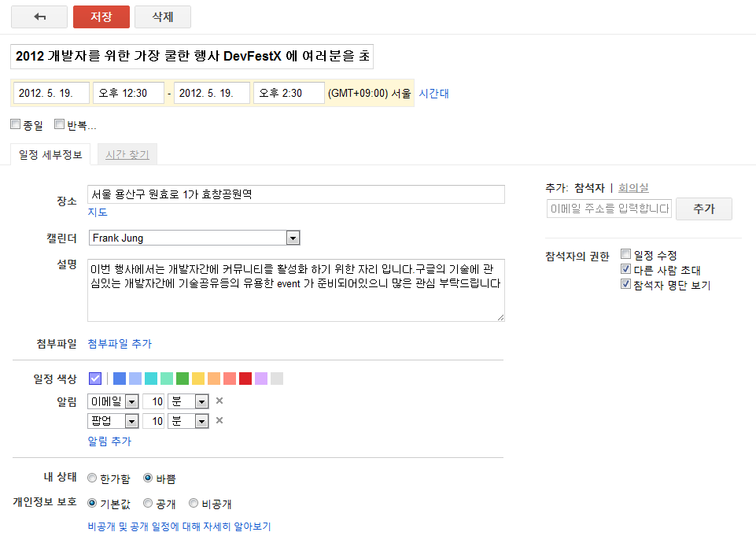
Task: Pick the bold red color swatch
Action: pos(245,379)
